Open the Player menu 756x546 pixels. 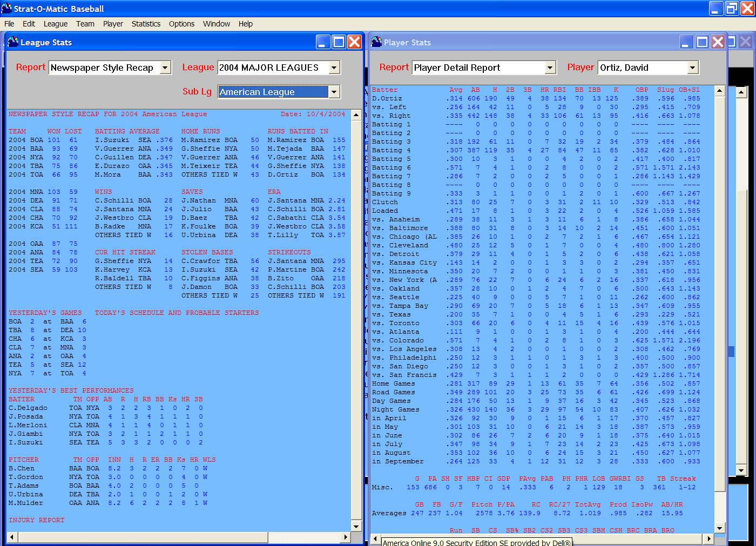click(x=113, y=24)
